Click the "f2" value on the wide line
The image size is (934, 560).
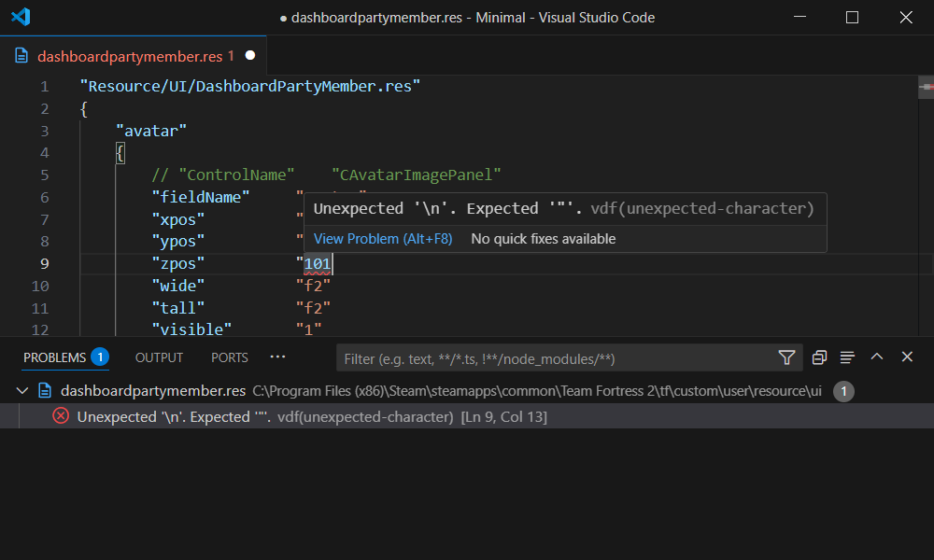point(313,286)
